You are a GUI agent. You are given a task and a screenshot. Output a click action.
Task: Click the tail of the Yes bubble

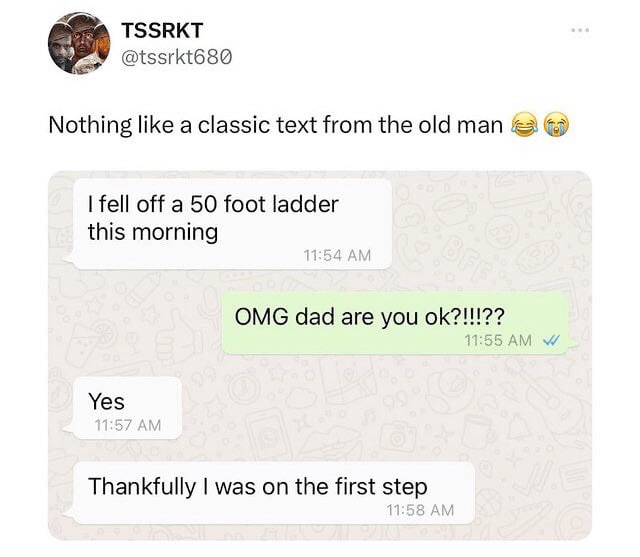click(68, 429)
